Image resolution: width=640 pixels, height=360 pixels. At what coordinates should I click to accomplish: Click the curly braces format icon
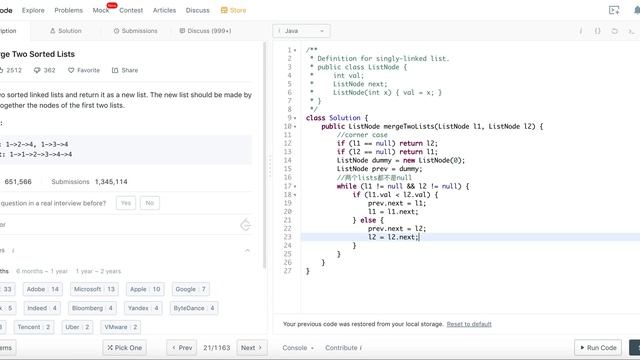(x=598, y=31)
